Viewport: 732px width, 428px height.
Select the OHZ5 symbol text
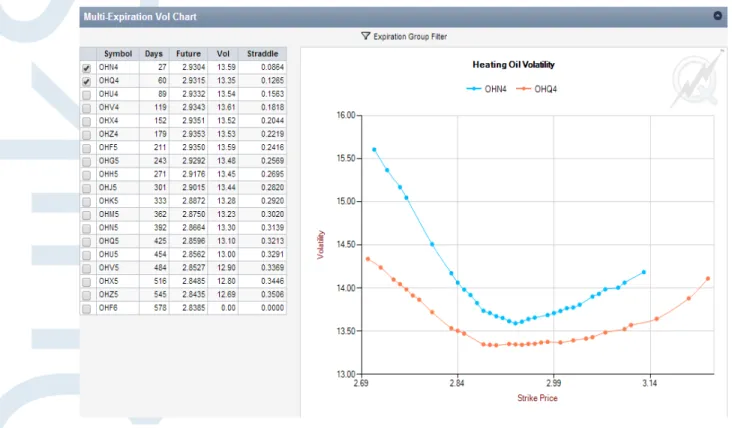click(x=108, y=294)
